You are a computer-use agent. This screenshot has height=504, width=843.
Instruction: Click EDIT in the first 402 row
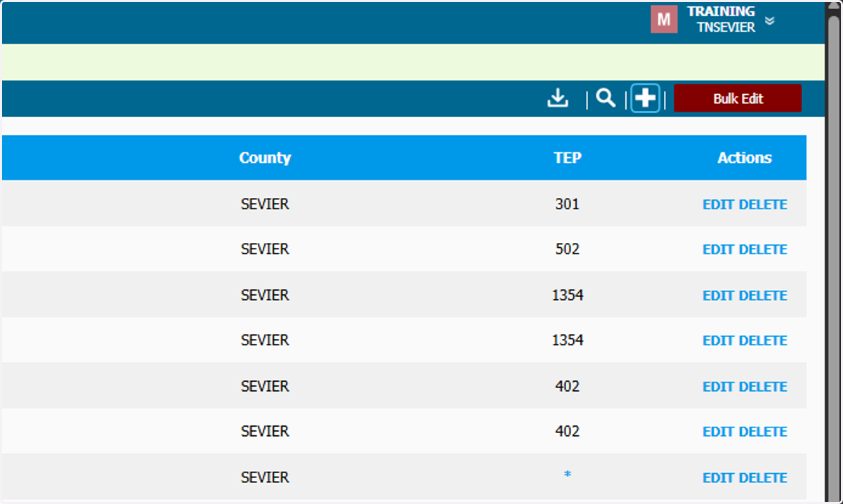coord(719,387)
